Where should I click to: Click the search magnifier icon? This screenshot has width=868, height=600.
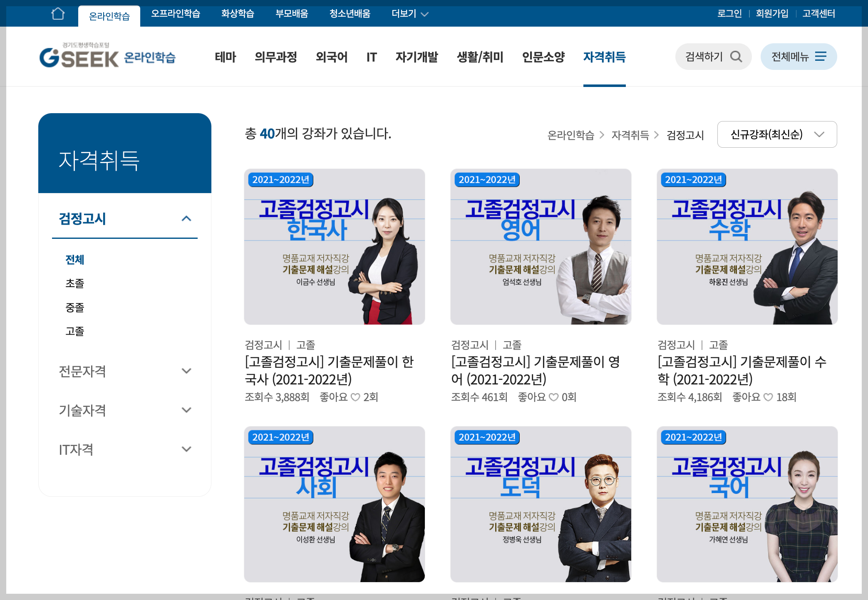pyautogui.click(x=736, y=57)
